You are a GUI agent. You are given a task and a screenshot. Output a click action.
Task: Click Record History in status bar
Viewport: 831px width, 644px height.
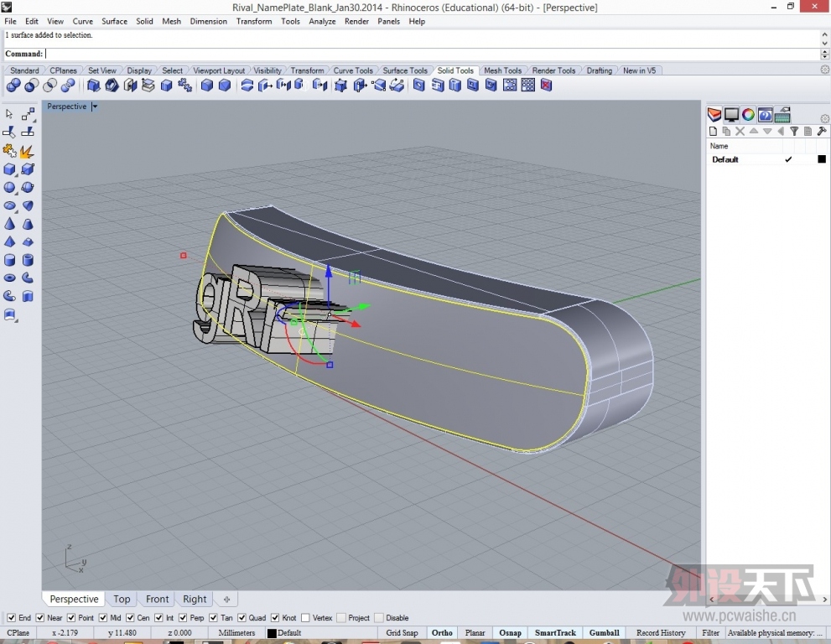[661, 633]
